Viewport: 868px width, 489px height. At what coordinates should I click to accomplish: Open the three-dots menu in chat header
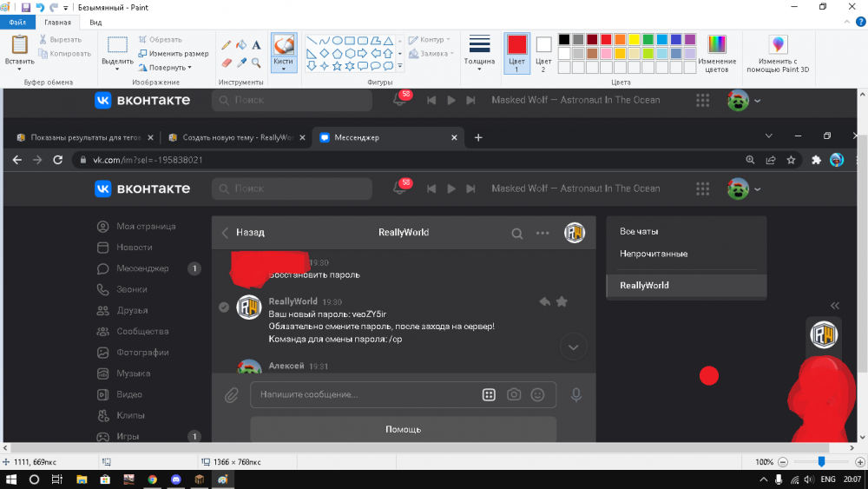(x=542, y=233)
